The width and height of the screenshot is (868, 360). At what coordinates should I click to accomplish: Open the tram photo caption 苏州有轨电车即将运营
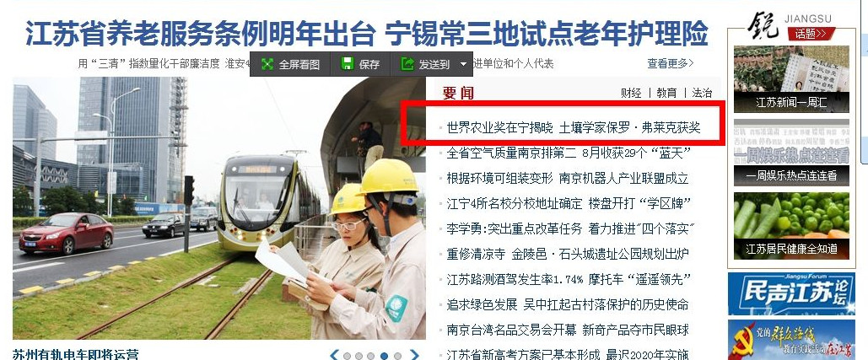(75, 354)
